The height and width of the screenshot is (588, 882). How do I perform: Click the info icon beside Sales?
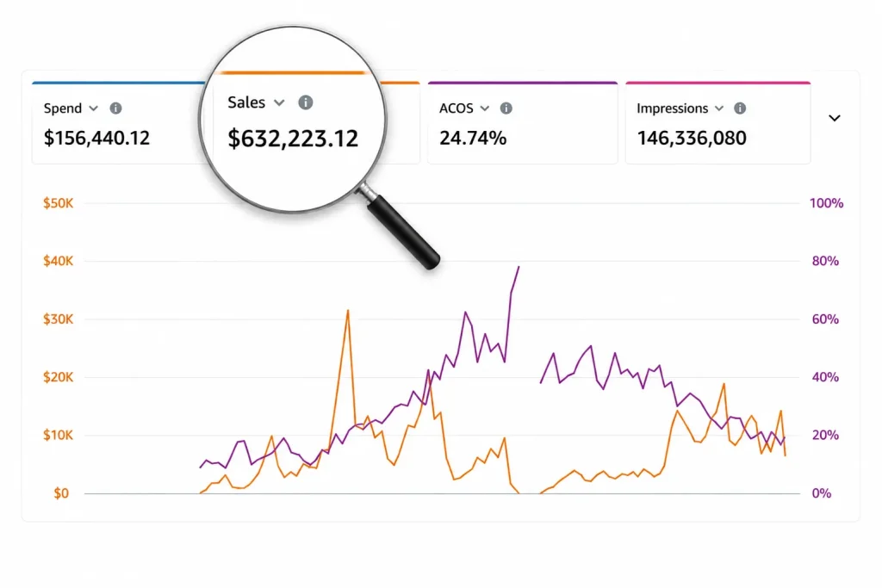coord(306,102)
